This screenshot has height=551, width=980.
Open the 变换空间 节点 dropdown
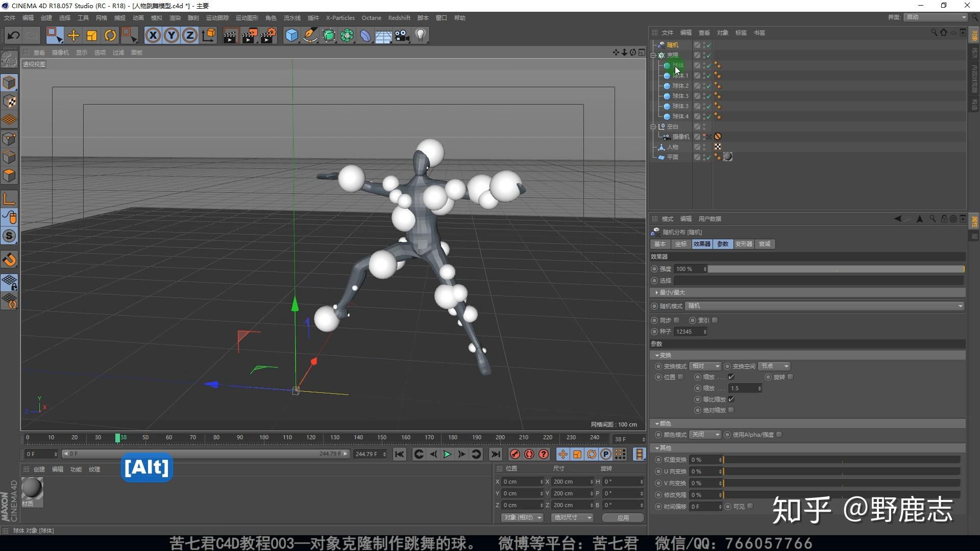(x=774, y=366)
